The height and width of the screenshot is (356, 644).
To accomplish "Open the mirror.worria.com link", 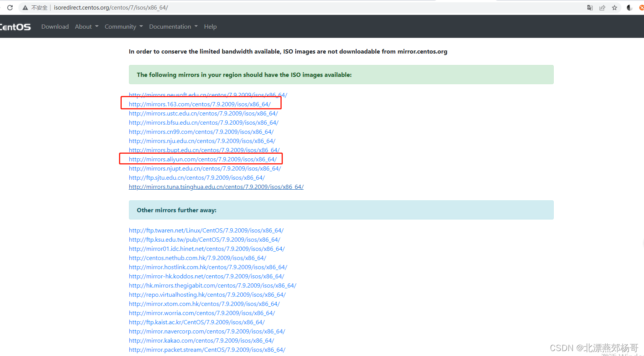I will [202, 313].
